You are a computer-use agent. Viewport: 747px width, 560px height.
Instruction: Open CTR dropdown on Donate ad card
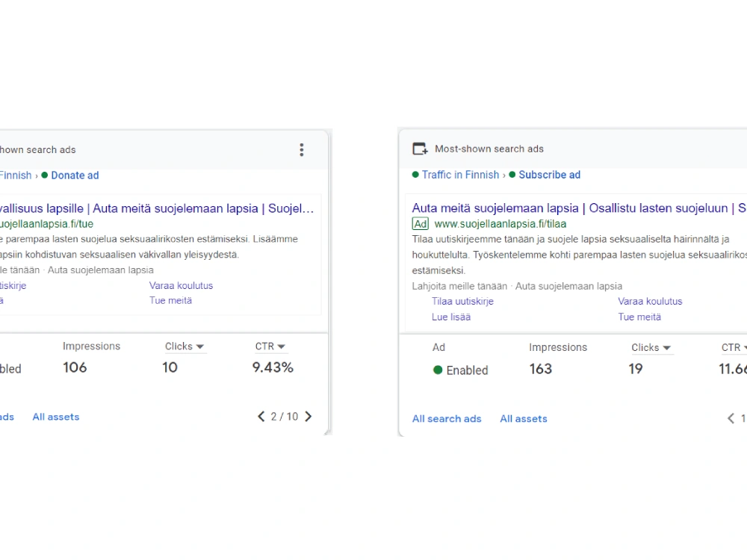pos(270,346)
